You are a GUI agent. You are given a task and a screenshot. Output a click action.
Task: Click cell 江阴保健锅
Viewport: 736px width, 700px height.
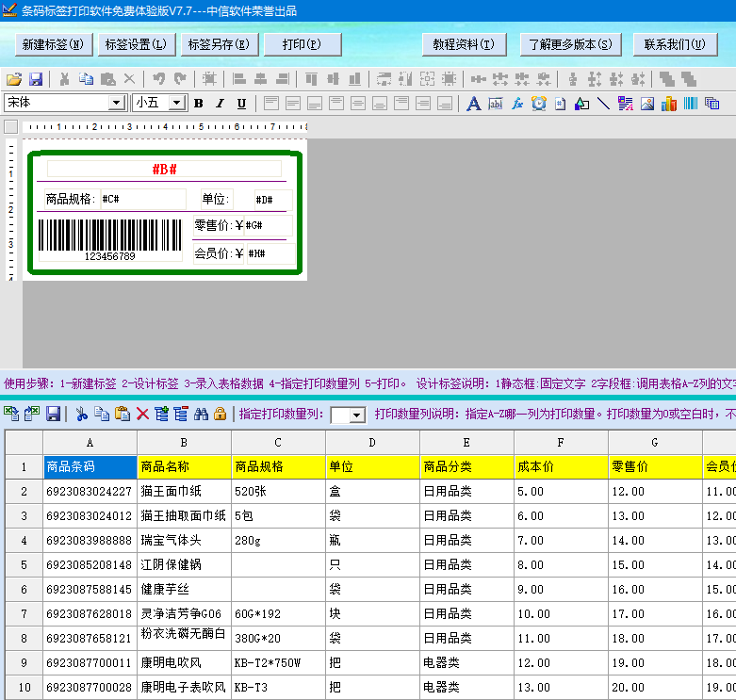[184, 564]
